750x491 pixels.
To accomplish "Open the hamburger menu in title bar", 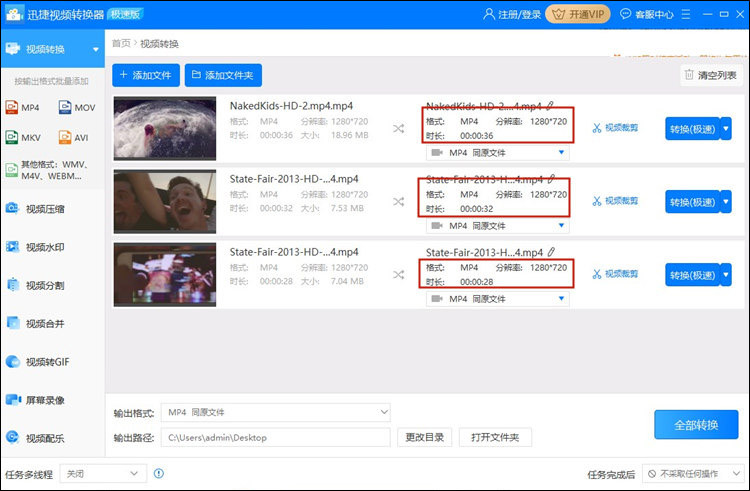I will click(686, 14).
